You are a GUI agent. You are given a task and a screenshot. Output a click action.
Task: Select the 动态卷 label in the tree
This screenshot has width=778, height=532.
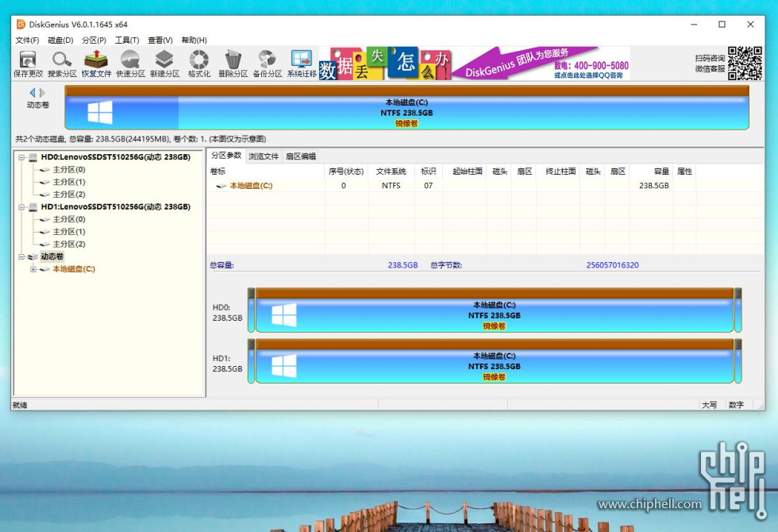click(x=52, y=256)
